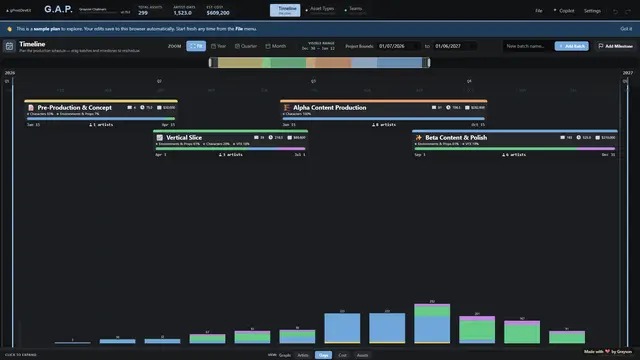
Task: Dismiss the banner with Got it
Action: 626,29
